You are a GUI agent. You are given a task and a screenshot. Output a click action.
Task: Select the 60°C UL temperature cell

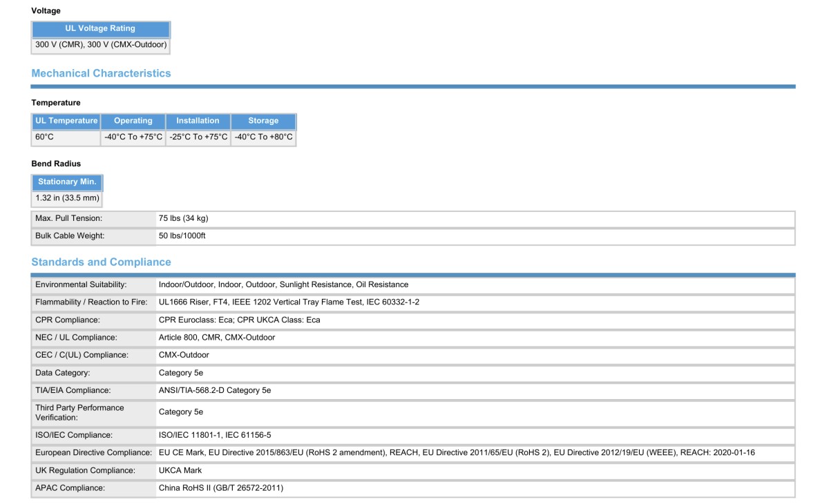pos(66,137)
